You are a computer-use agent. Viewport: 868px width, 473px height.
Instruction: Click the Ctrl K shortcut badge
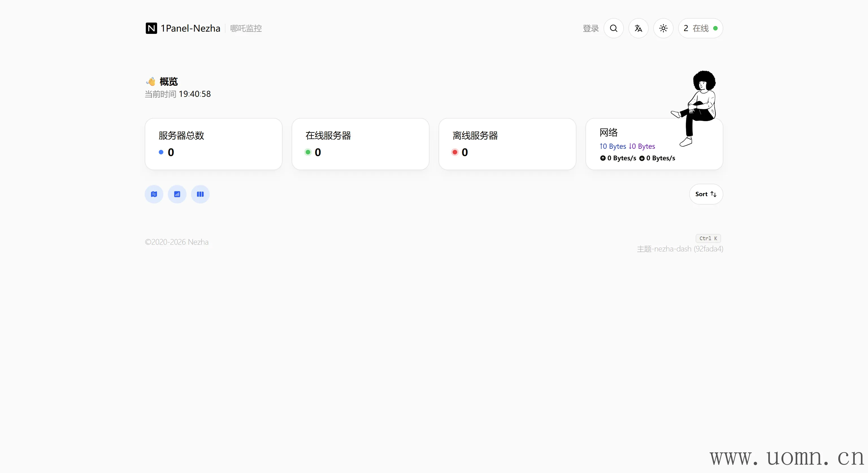tap(708, 238)
